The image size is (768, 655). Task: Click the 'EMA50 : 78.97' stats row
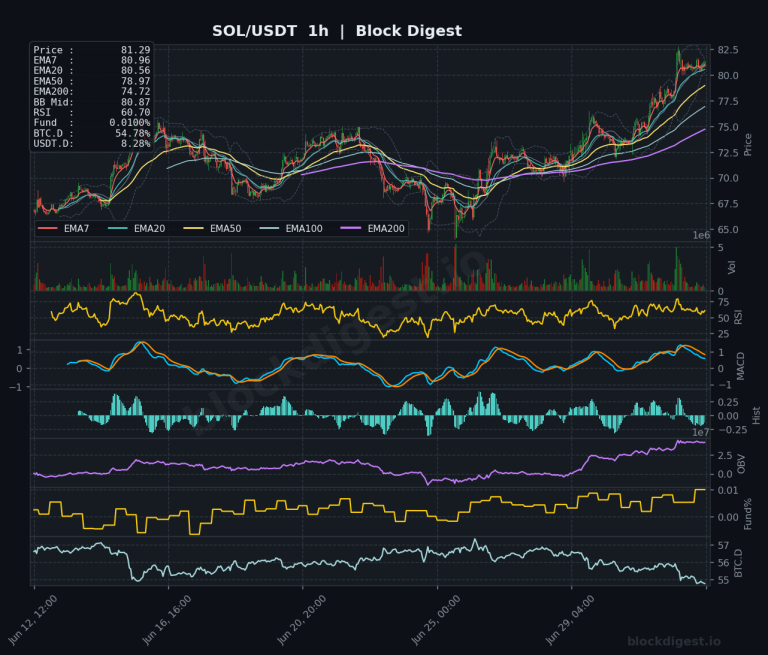click(x=92, y=81)
